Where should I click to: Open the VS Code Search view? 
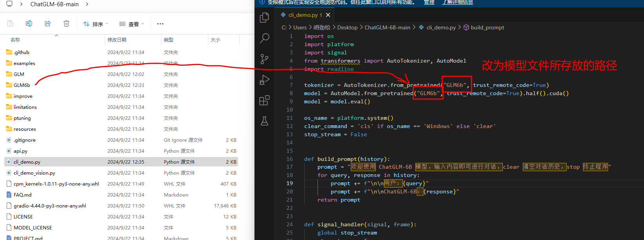265,38
